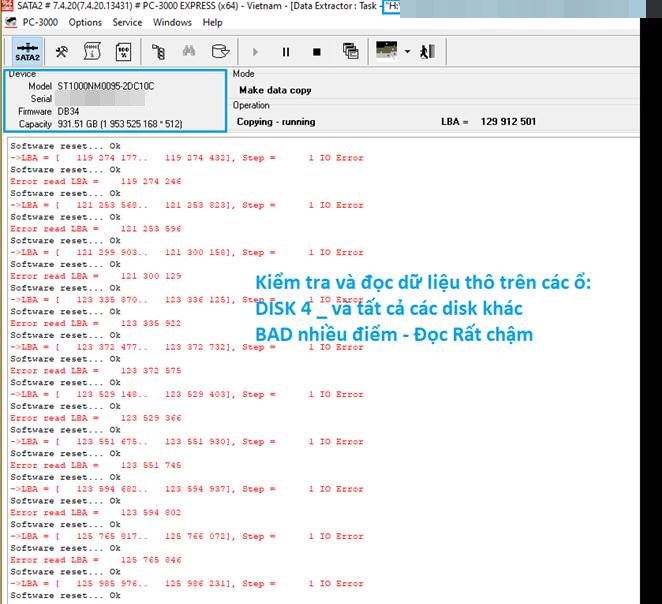
Task: Select log line LBA range starting 121 253 568
Action: 187,205
